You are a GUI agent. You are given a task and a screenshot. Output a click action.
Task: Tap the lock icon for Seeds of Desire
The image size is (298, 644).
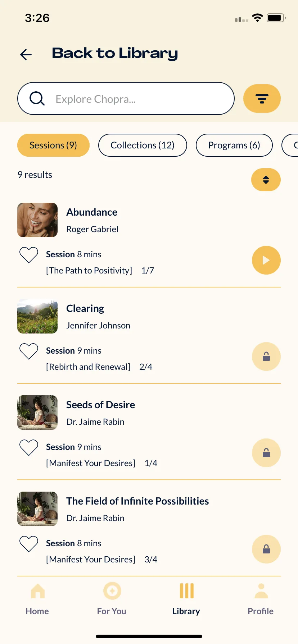pos(266,453)
